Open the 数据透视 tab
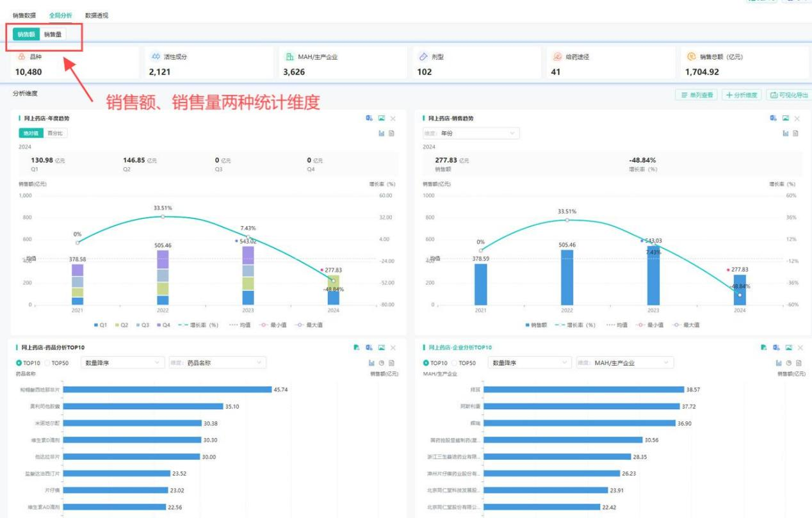 coord(96,15)
